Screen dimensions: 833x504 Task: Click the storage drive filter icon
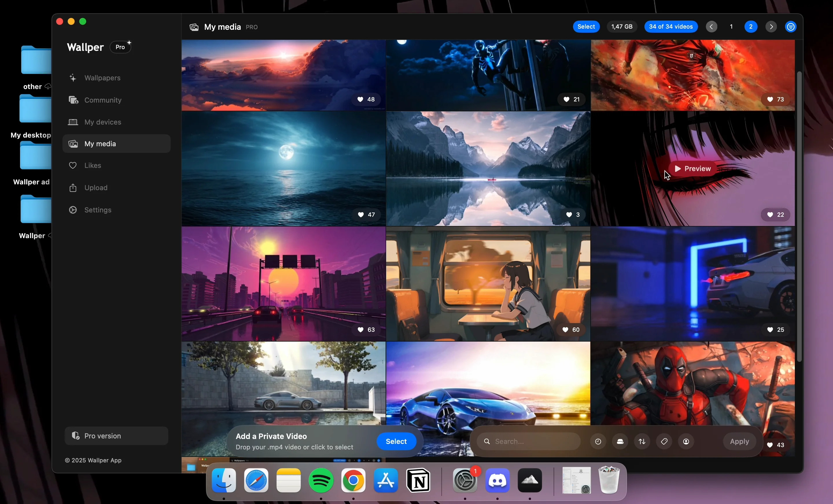coord(620,442)
